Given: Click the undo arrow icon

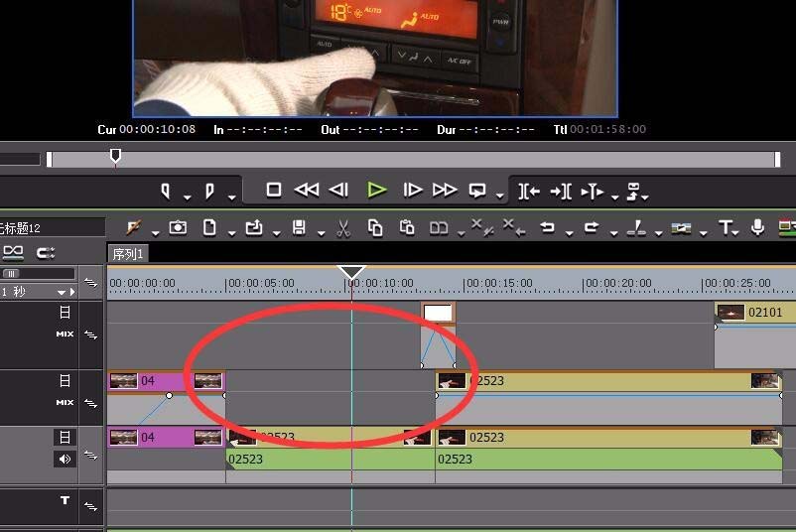Looking at the screenshot, I should [547, 227].
